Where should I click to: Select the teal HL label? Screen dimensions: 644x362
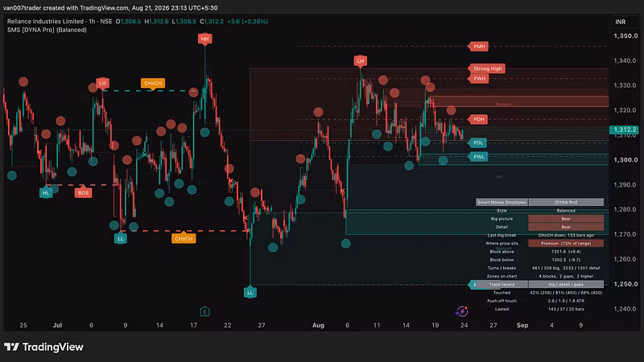click(46, 192)
